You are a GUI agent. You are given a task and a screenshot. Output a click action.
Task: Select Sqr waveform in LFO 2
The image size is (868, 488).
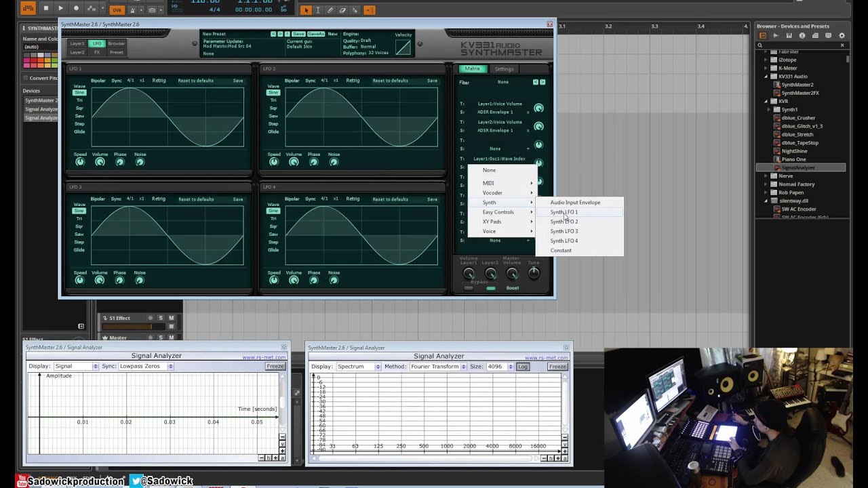point(273,108)
